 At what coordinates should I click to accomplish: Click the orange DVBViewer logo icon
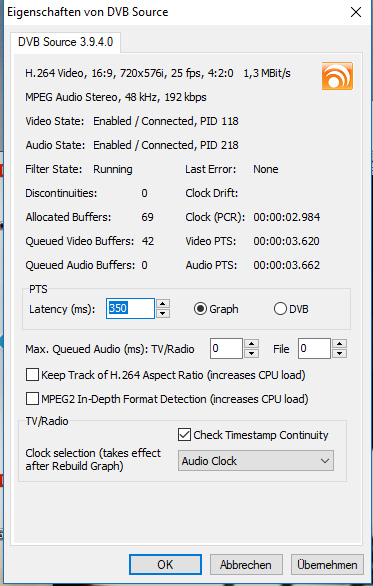point(337,76)
